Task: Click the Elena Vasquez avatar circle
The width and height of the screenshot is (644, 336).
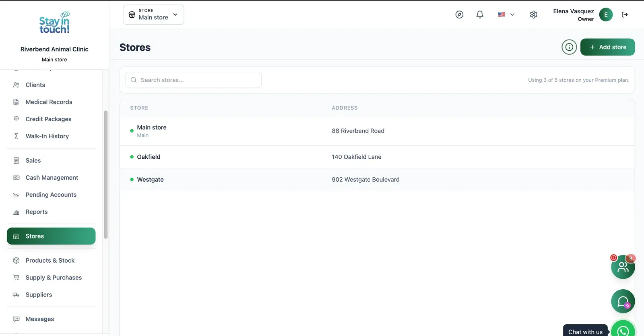Action: (606, 15)
